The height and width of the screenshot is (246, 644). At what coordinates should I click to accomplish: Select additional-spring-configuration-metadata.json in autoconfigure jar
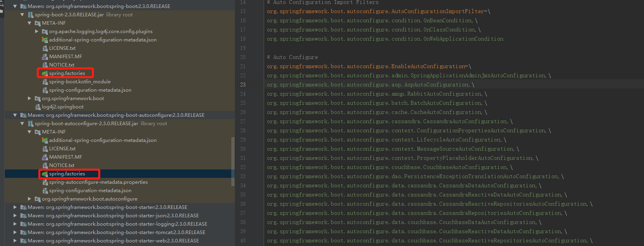(103, 140)
